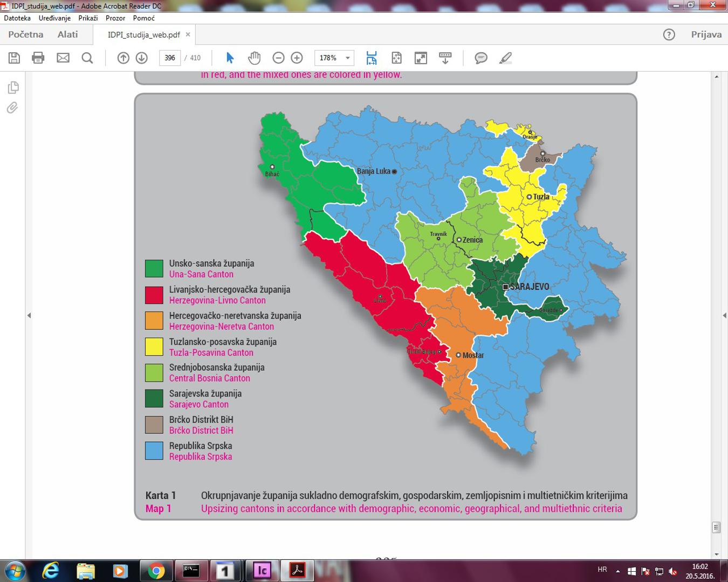Expand the left navigation pane
This screenshot has width=728, height=582.
(x=29, y=315)
